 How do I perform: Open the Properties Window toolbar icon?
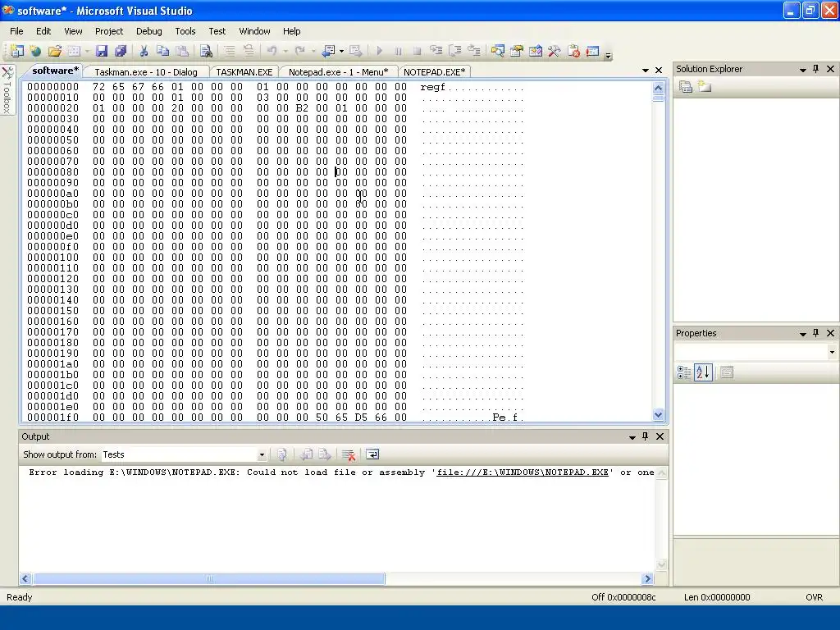click(x=517, y=51)
